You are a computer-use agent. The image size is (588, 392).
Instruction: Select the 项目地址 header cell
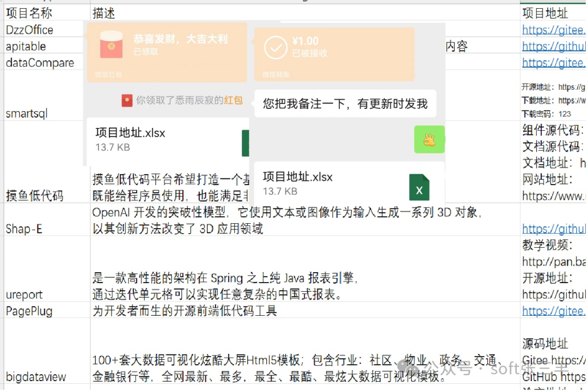coord(554,13)
